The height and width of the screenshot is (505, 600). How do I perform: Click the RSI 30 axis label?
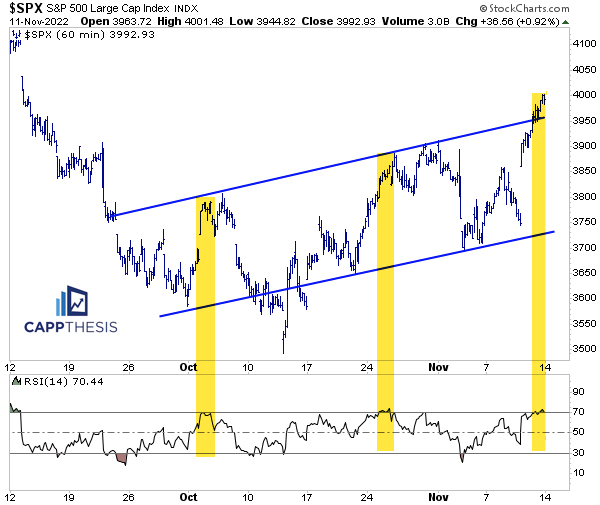[578, 453]
